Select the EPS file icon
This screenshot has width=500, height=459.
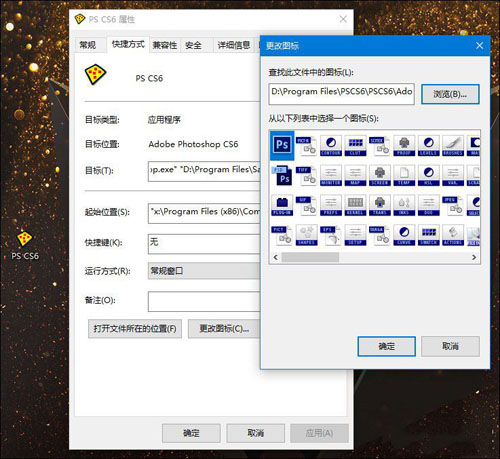point(331,235)
